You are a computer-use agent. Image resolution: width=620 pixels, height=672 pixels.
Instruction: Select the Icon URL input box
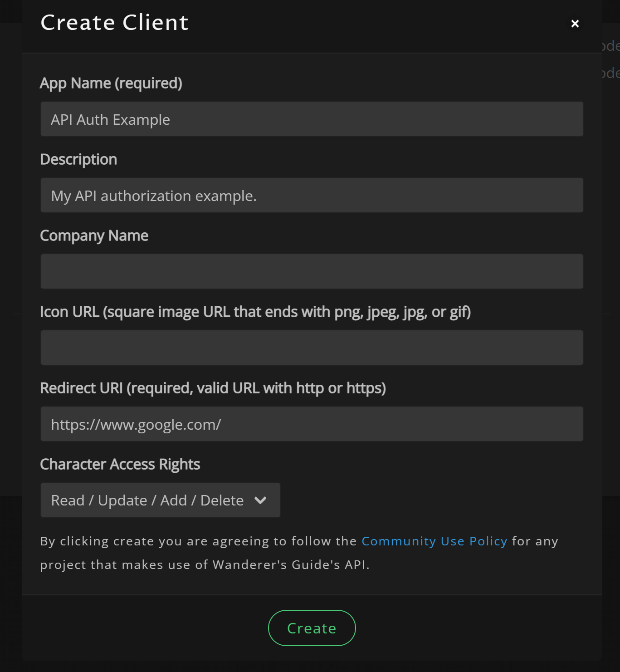[x=312, y=348]
